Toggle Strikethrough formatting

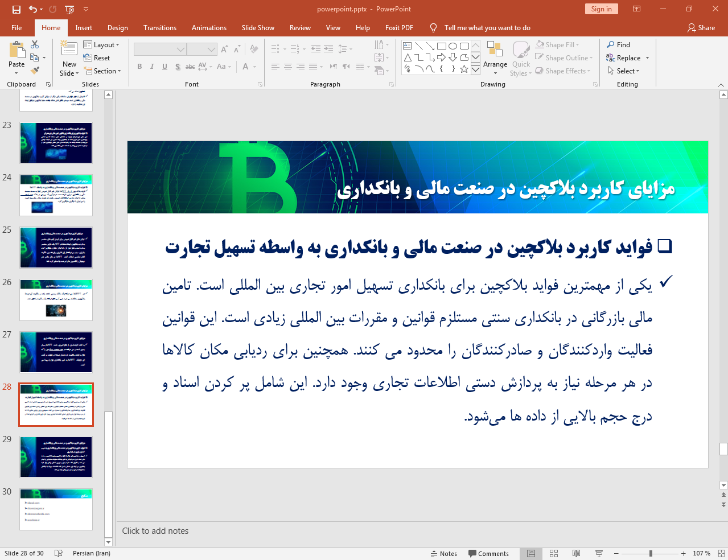click(x=190, y=67)
